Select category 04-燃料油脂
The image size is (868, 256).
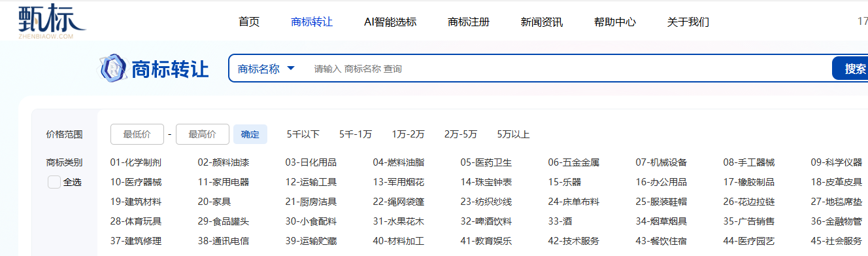[399, 162]
